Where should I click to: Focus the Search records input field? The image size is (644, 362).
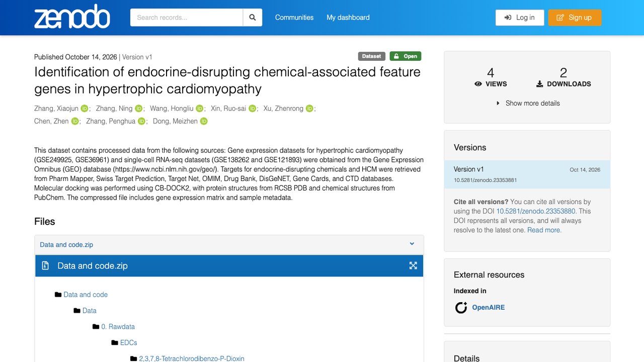click(187, 18)
